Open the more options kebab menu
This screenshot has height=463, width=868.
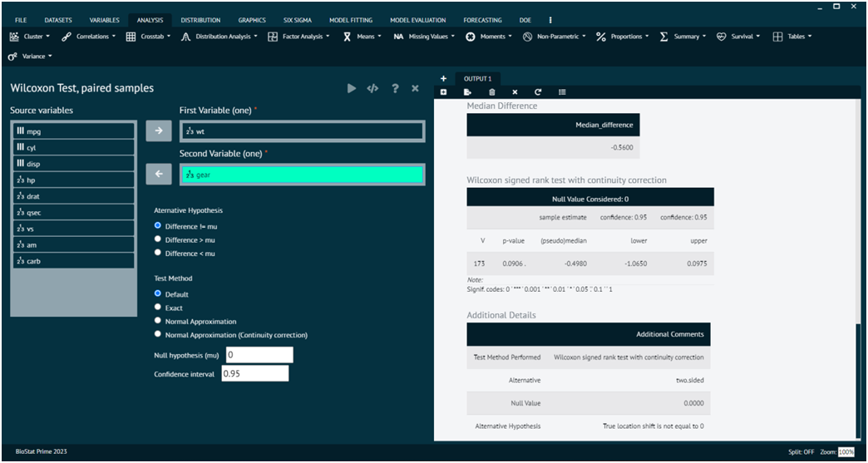tap(550, 20)
